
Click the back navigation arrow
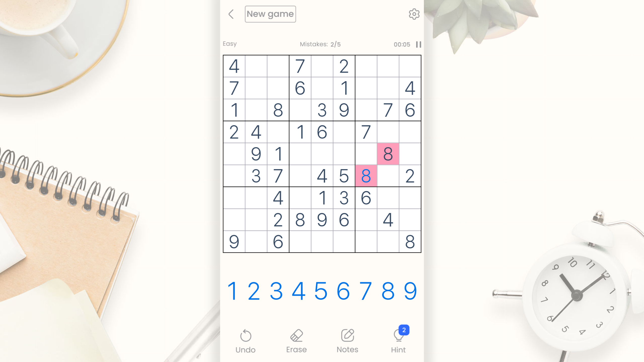(x=231, y=14)
